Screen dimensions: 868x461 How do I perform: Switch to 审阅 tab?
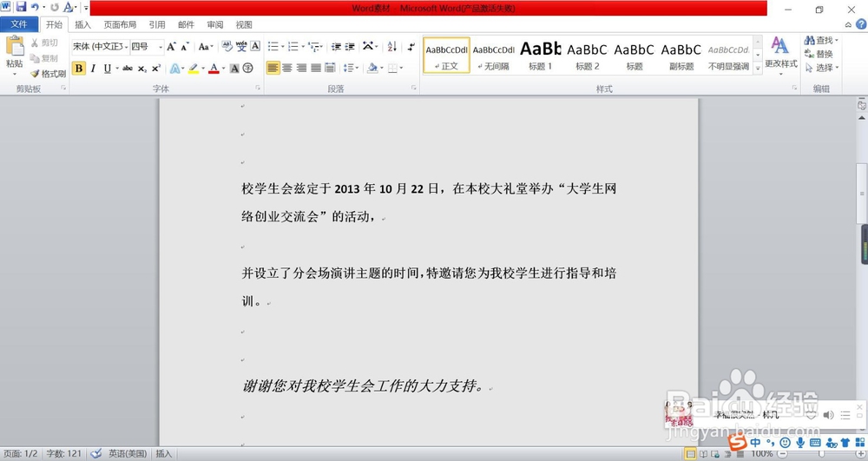tap(214, 24)
